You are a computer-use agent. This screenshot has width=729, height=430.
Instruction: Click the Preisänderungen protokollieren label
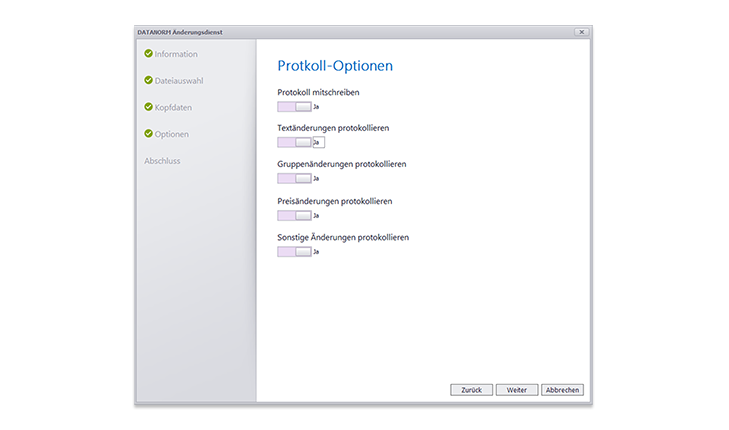(335, 201)
